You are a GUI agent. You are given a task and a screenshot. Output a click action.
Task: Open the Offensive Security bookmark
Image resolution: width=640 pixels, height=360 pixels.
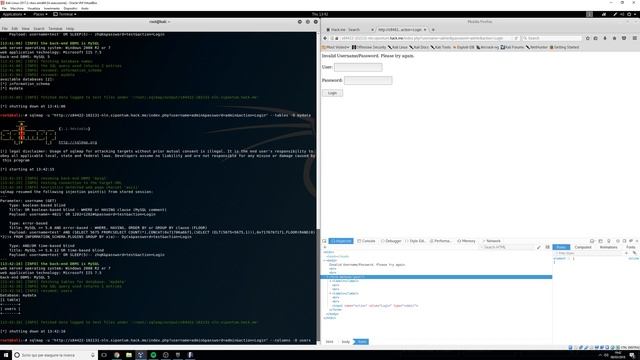pos(369,47)
